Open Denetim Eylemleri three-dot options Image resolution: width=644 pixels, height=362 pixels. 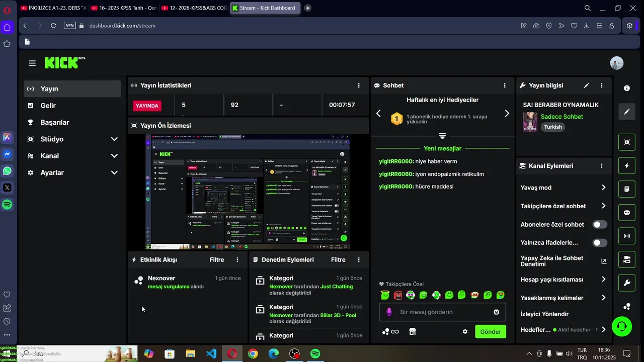[x=359, y=260]
